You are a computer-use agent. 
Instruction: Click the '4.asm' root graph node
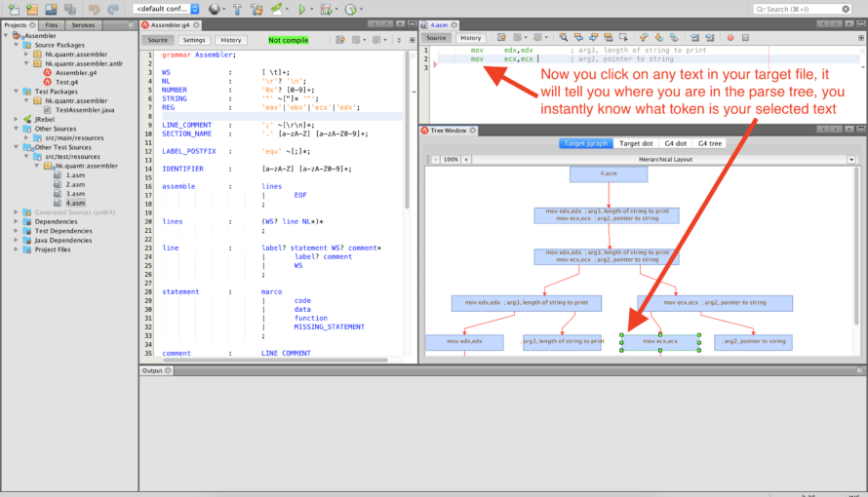[x=609, y=174]
